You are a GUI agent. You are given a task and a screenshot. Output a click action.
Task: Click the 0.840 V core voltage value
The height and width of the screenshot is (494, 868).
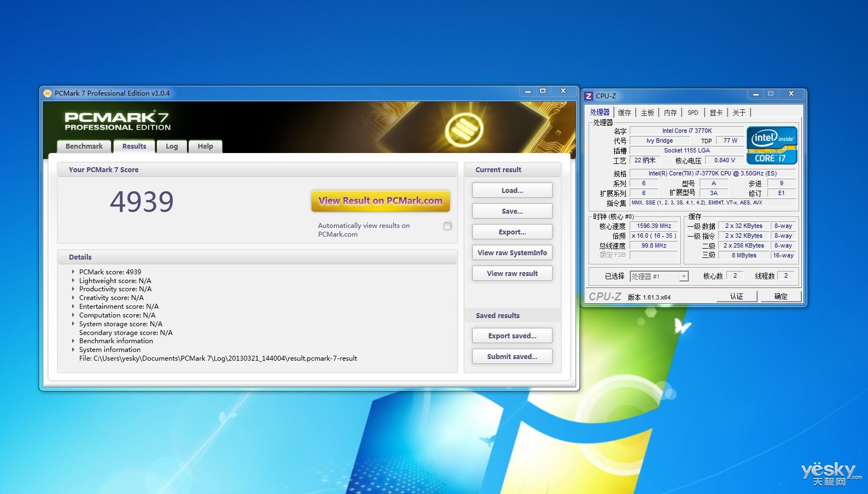pyautogui.click(x=724, y=160)
